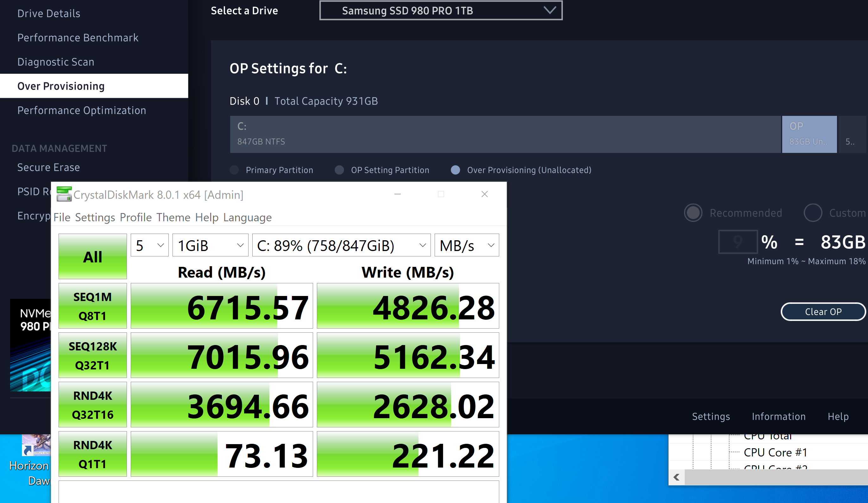Click the 2628.02 random write result
Viewport: 868px width, 503px height.
(408, 405)
